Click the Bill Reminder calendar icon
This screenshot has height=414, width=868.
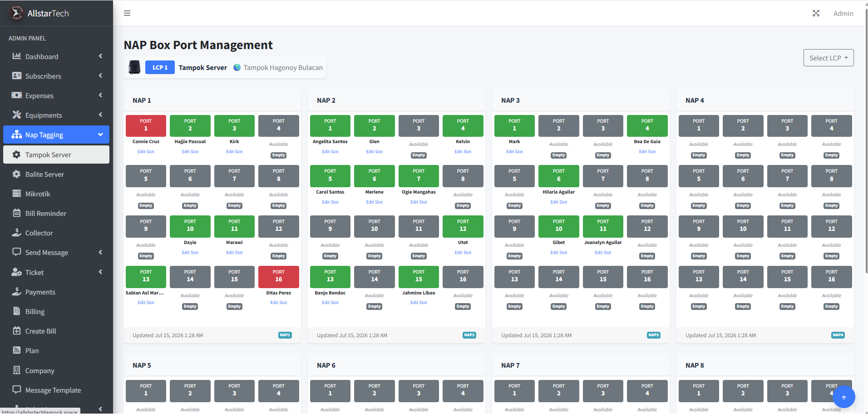click(x=17, y=213)
